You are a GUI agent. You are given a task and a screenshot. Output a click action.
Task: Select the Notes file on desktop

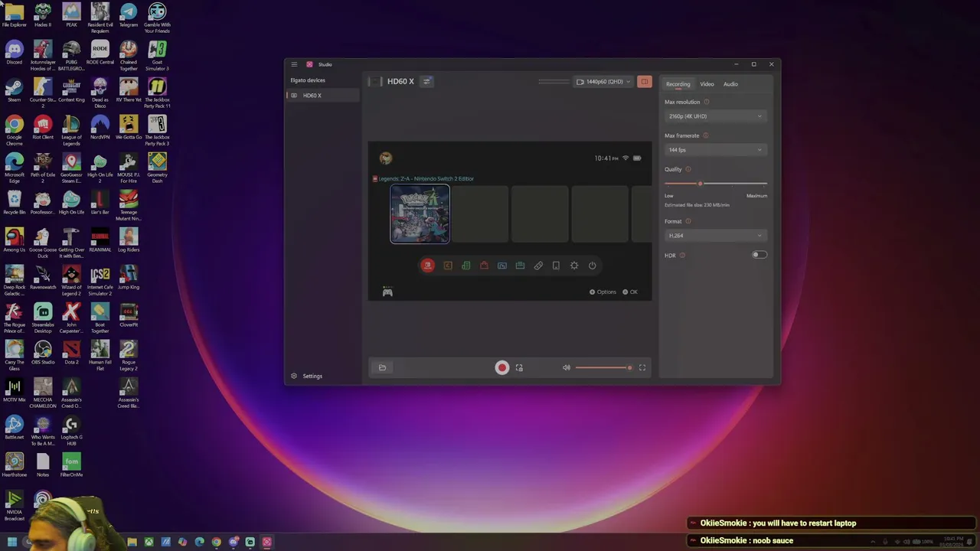[x=43, y=465]
